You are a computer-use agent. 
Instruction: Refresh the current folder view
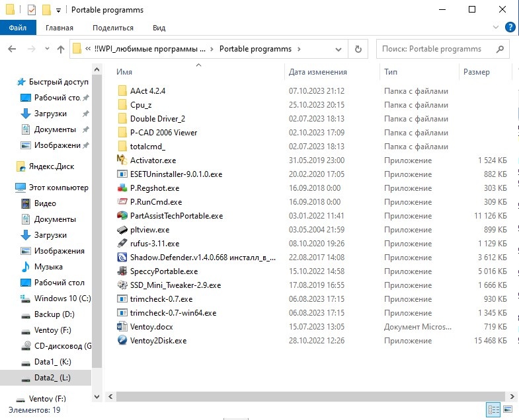coord(358,49)
